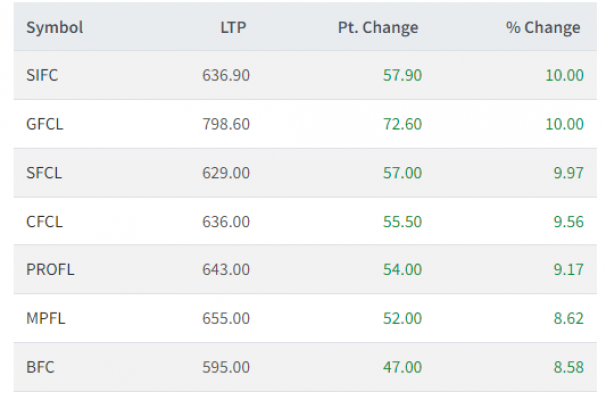606x409 pixels.
Task: Open the PROFL symbol link
Action: click(50, 269)
